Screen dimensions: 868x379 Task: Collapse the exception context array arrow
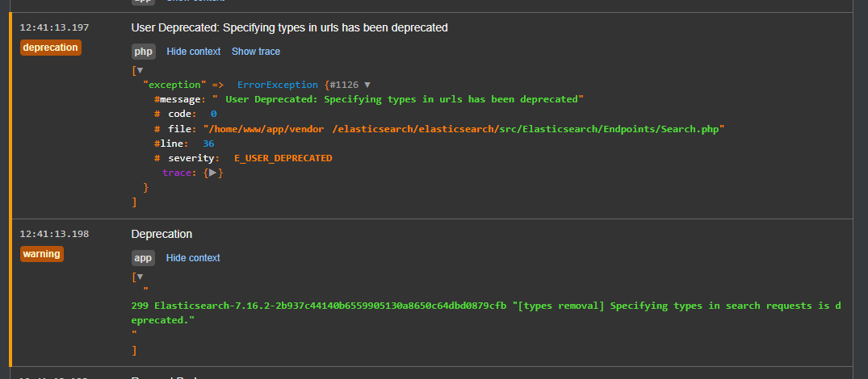[x=140, y=71]
